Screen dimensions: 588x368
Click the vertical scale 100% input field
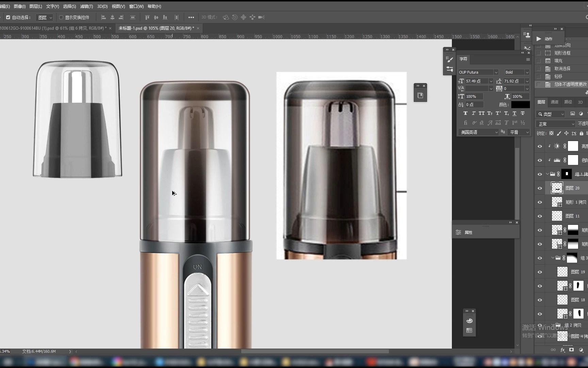coord(474,96)
